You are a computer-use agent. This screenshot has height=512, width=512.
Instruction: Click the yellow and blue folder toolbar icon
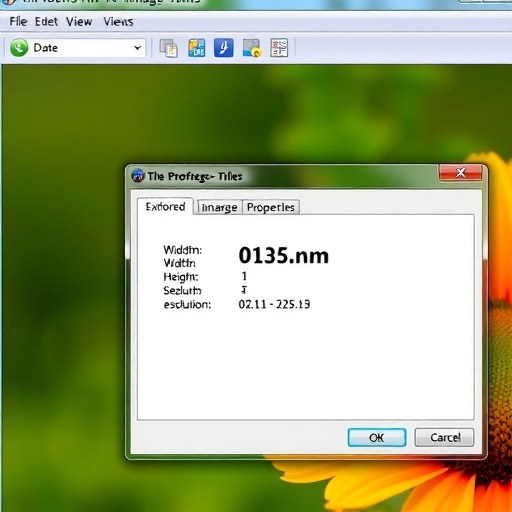pyautogui.click(x=196, y=48)
